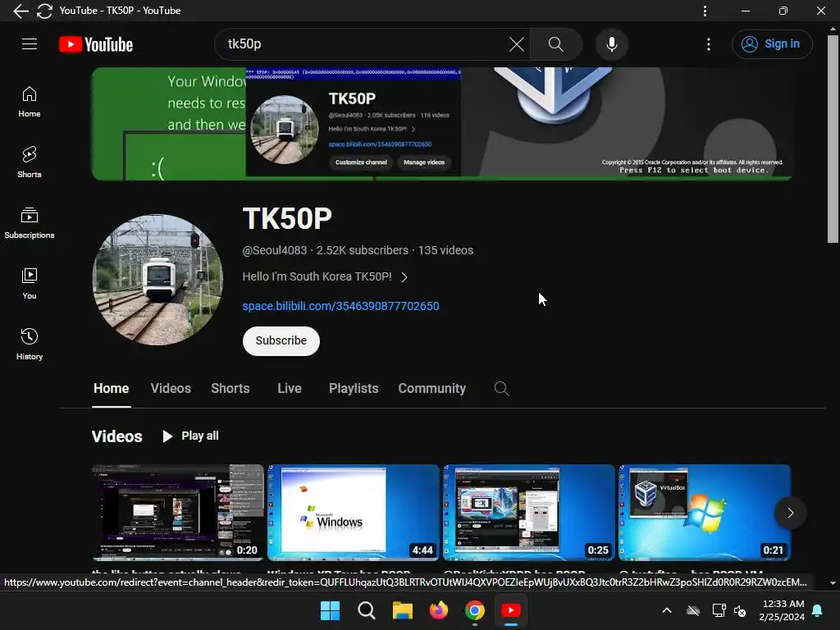This screenshot has width=840, height=630.
Task: Open the Videos section heading
Action: tap(116, 436)
